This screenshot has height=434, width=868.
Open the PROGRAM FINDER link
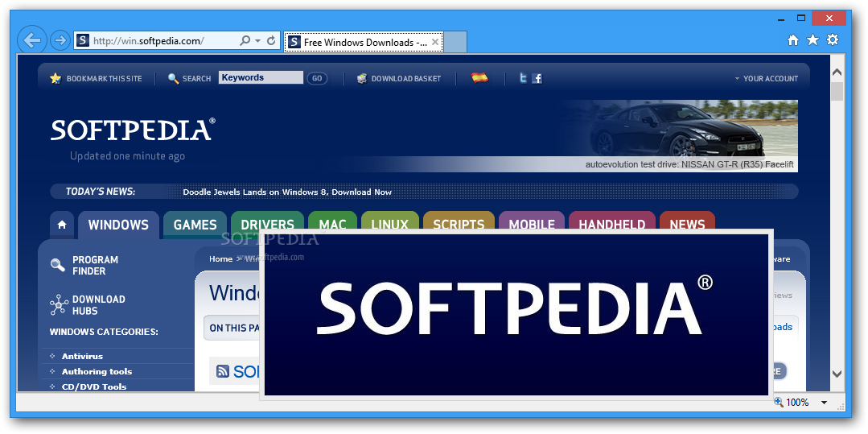pos(95,266)
